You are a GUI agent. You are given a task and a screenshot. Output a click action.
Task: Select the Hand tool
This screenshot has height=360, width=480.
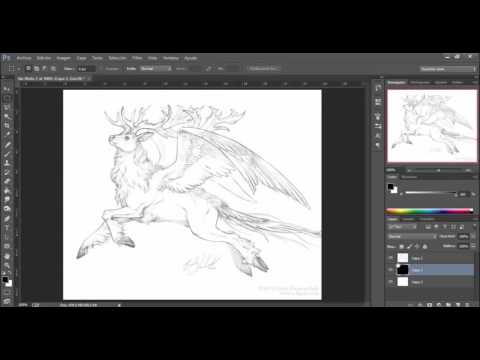click(7, 256)
